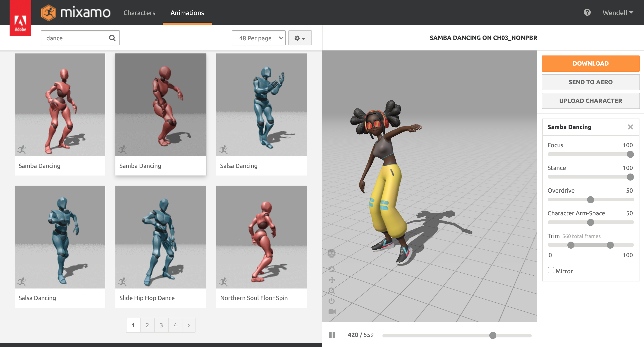
Task: Toggle follow camera video icon
Action: click(332, 312)
